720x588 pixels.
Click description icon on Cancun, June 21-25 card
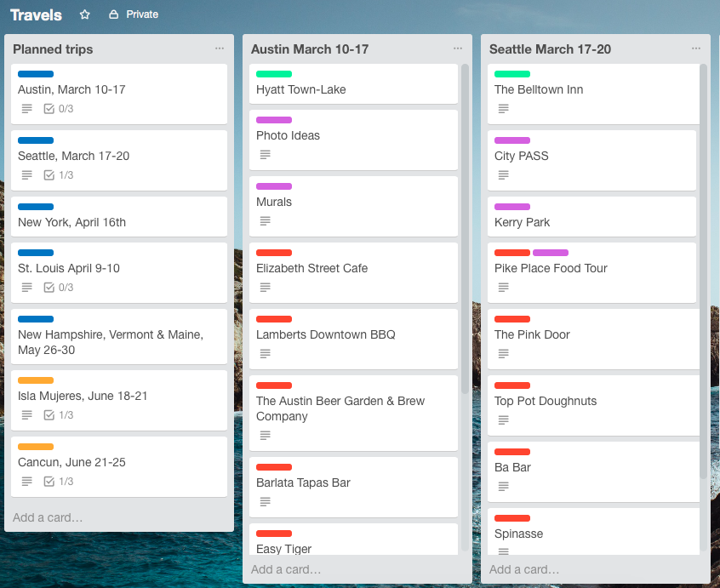tap(27, 482)
